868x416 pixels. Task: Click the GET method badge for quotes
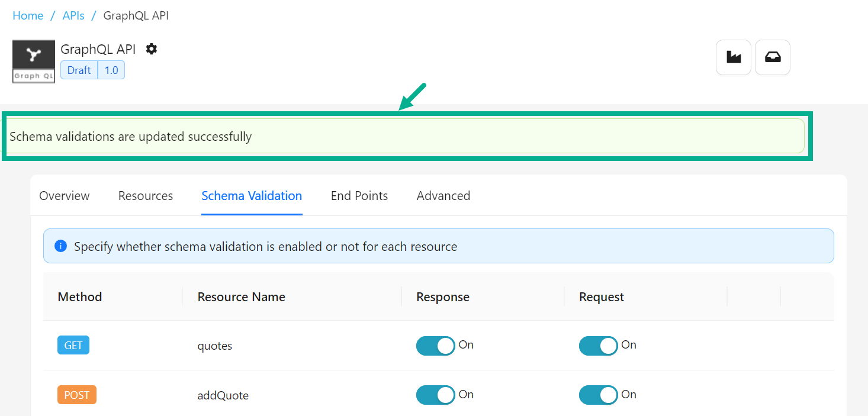click(73, 345)
